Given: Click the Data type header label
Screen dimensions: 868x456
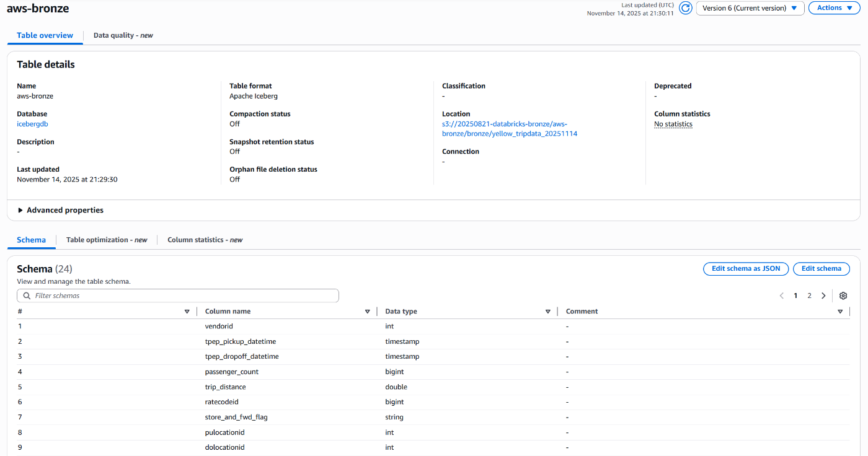Looking at the screenshot, I should tap(401, 312).
